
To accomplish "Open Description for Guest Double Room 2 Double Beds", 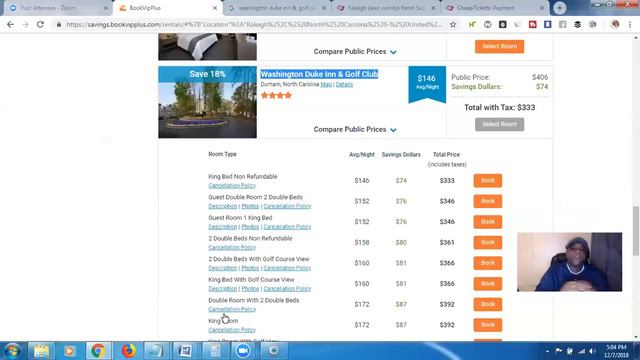I will point(222,206).
